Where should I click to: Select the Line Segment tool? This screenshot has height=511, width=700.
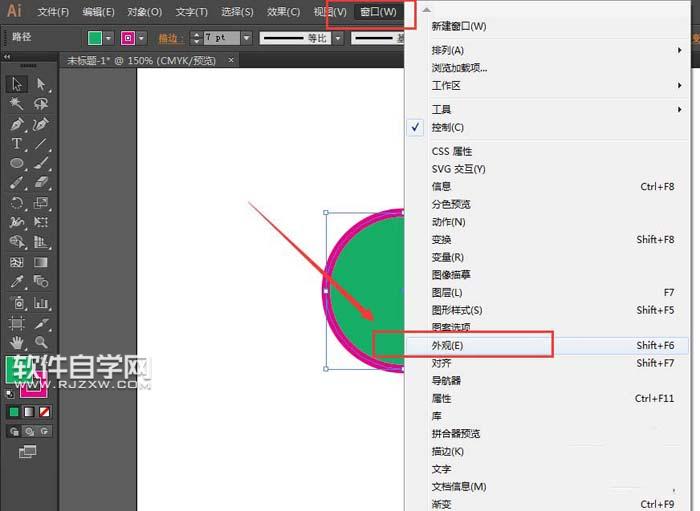point(41,143)
